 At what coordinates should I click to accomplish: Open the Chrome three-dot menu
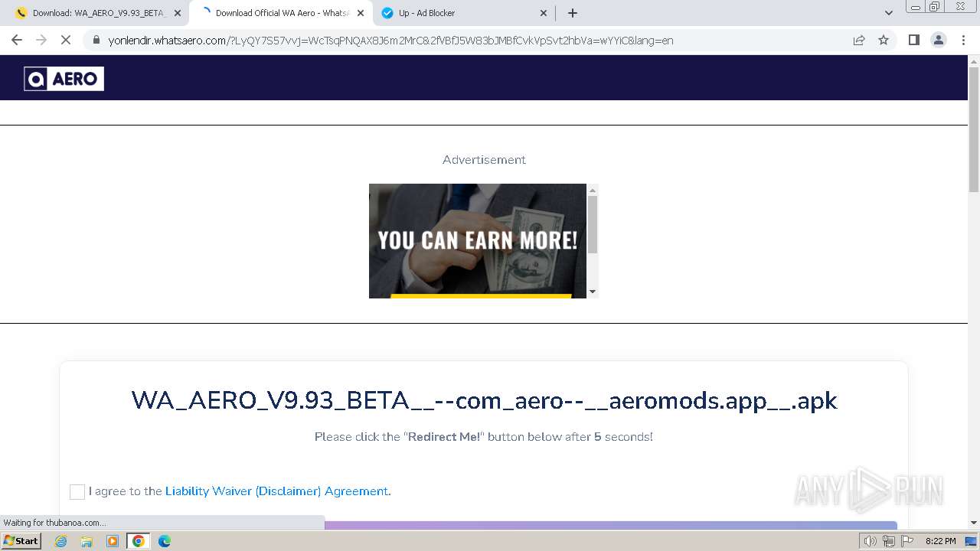coord(963,40)
